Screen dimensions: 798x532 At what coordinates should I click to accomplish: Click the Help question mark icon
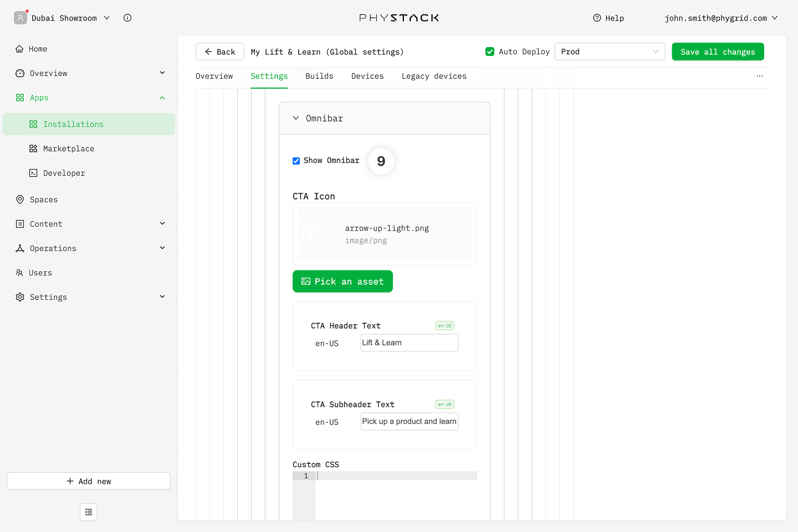click(597, 18)
